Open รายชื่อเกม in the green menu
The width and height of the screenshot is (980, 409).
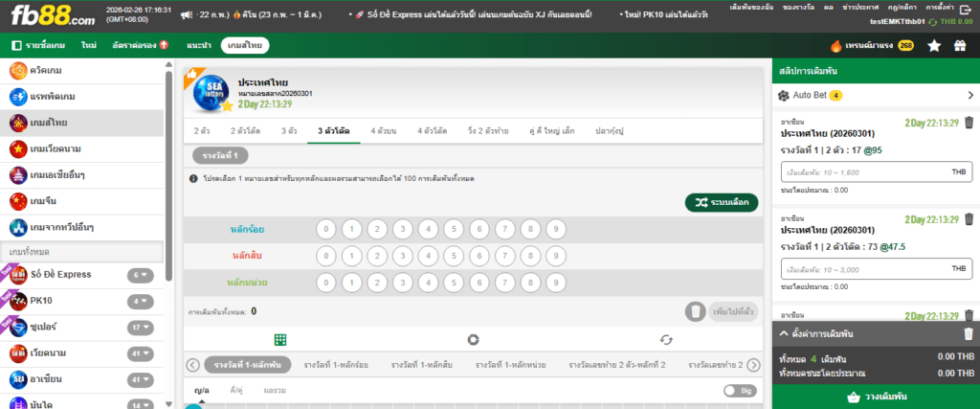(x=38, y=46)
